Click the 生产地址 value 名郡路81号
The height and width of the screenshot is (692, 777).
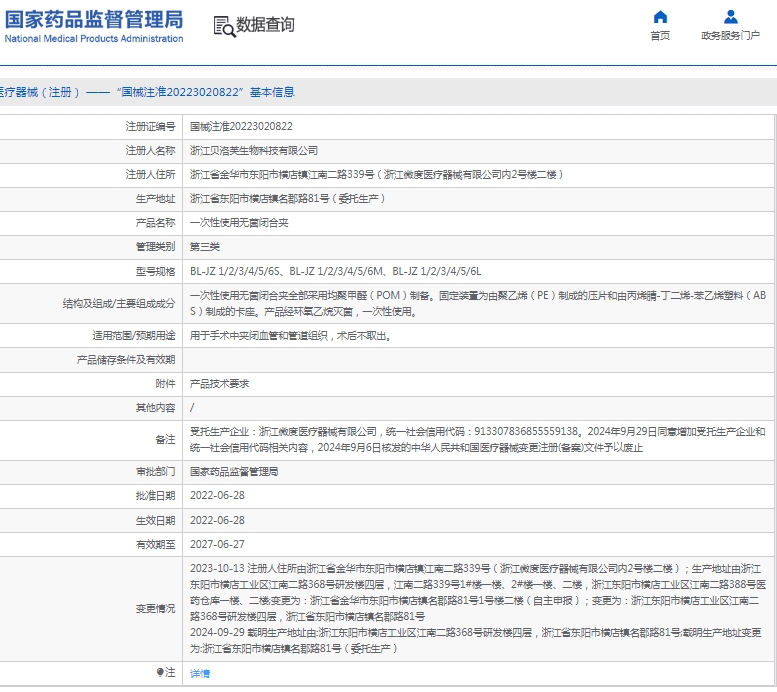point(287,199)
